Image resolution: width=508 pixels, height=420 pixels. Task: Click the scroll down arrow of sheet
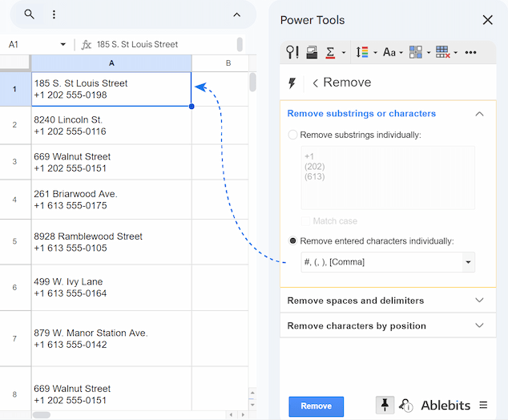(x=252, y=405)
